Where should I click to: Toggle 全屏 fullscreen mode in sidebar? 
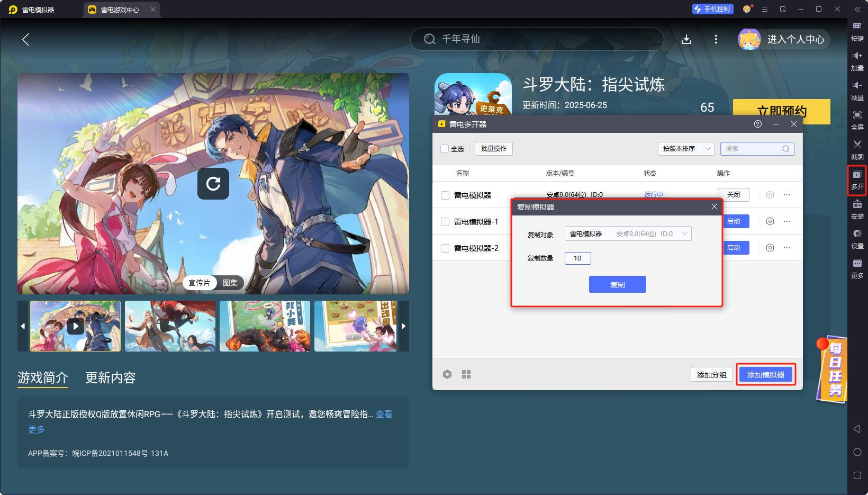point(857,120)
